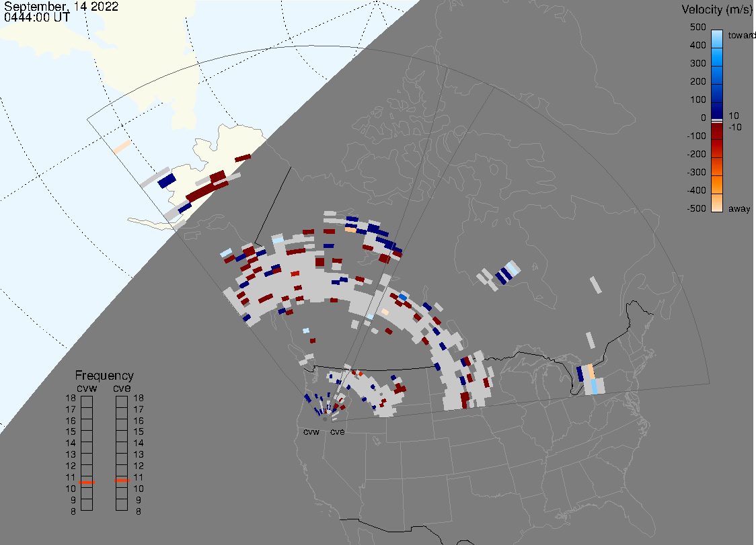Click the '8' label right of cve bar

[x=139, y=511]
